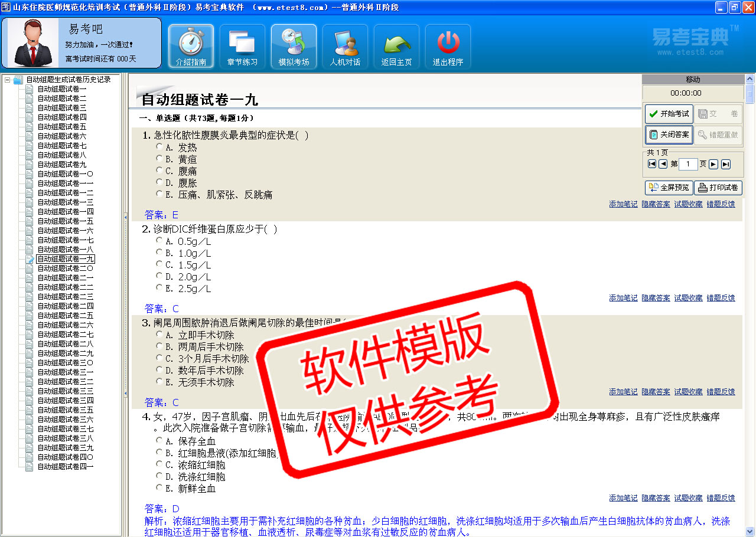The height and width of the screenshot is (537, 756).
Task: Collapse the 自动组题生成试卷历史记录 tree root
Action: [7, 80]
